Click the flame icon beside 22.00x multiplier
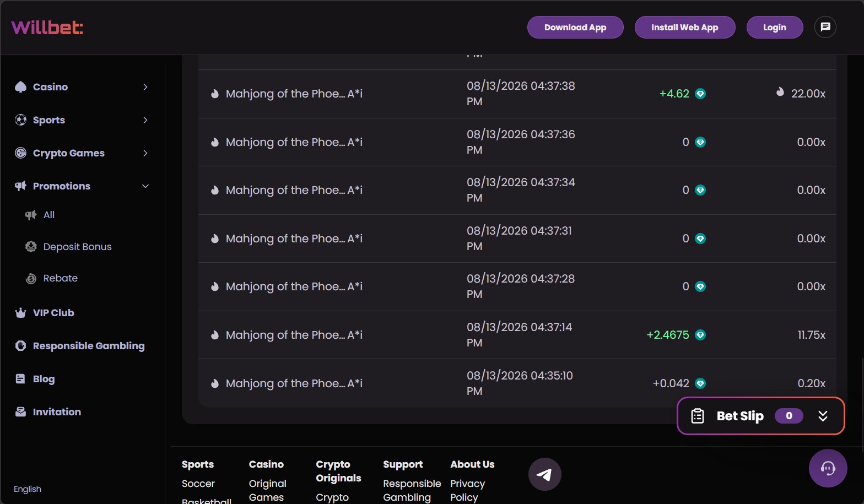This screenshot has height=504, width=864. tap(780, 92)
